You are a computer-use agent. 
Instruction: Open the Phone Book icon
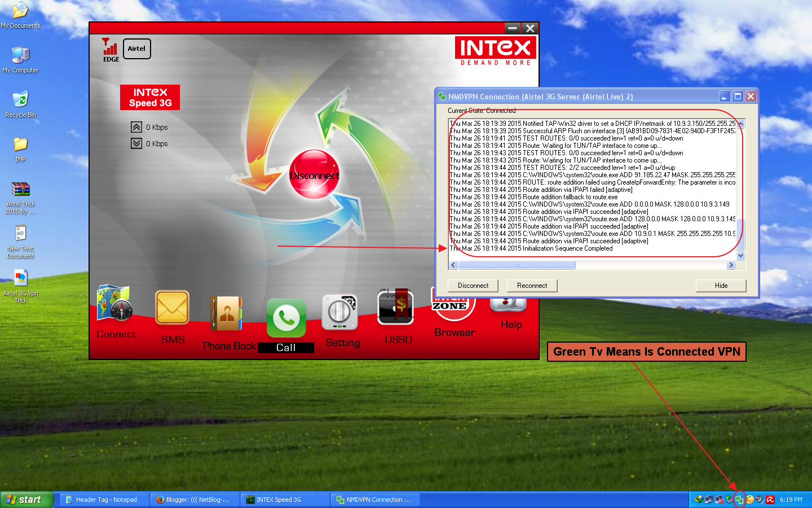coord(226,313)
